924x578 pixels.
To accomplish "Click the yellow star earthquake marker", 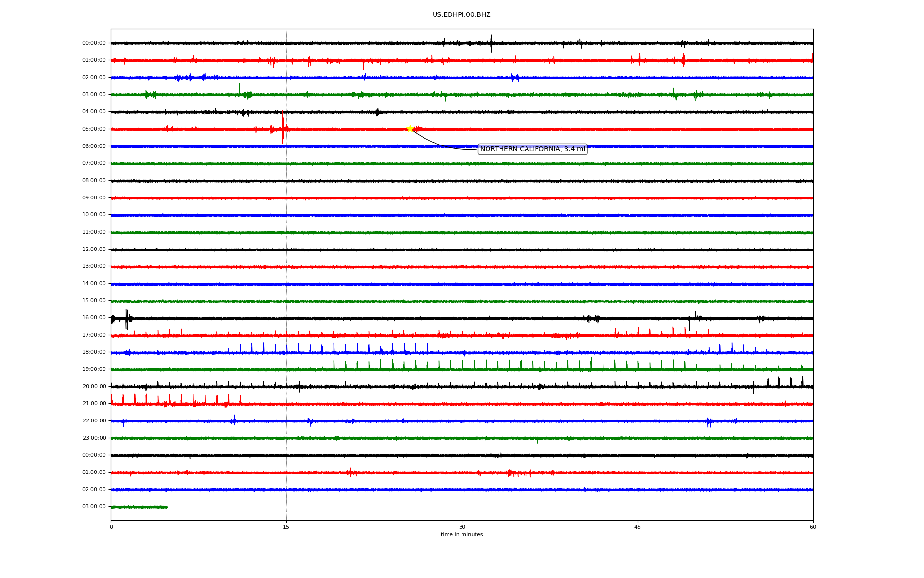I will pyautogui.click(x=410, y=129).
